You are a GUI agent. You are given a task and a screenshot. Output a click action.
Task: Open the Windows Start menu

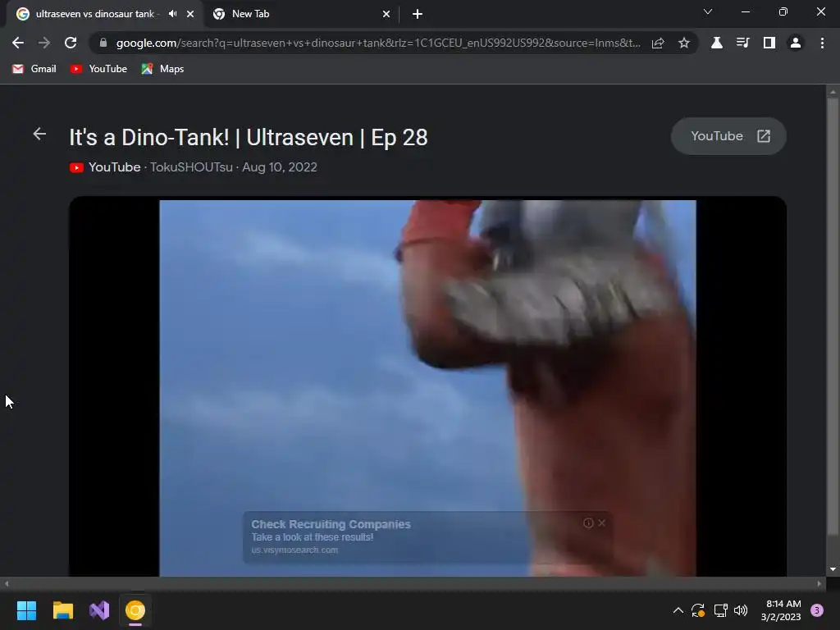click(x=26, y=610)
